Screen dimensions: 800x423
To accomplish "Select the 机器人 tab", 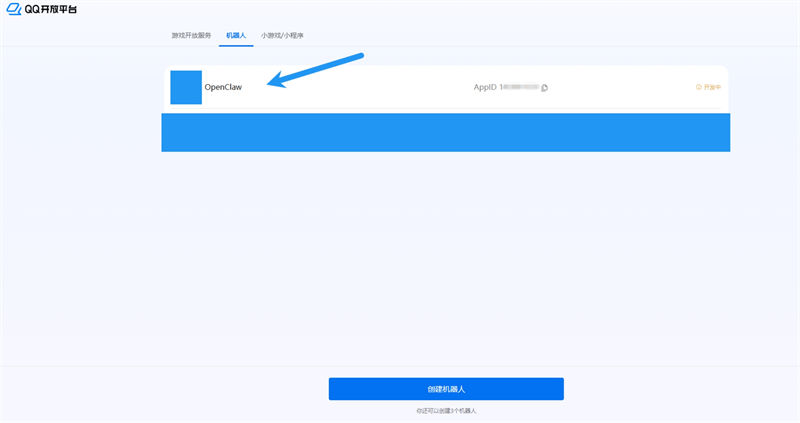I will (x=236, y=35).
